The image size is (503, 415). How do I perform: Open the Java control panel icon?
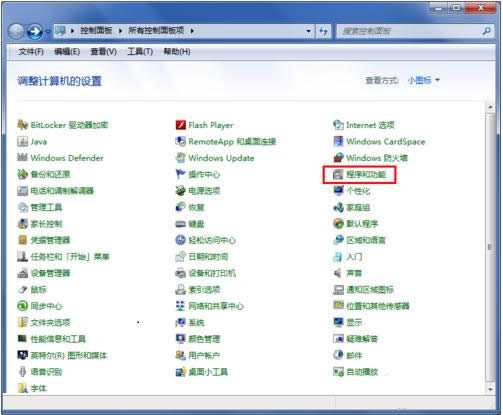click(22, 141)
